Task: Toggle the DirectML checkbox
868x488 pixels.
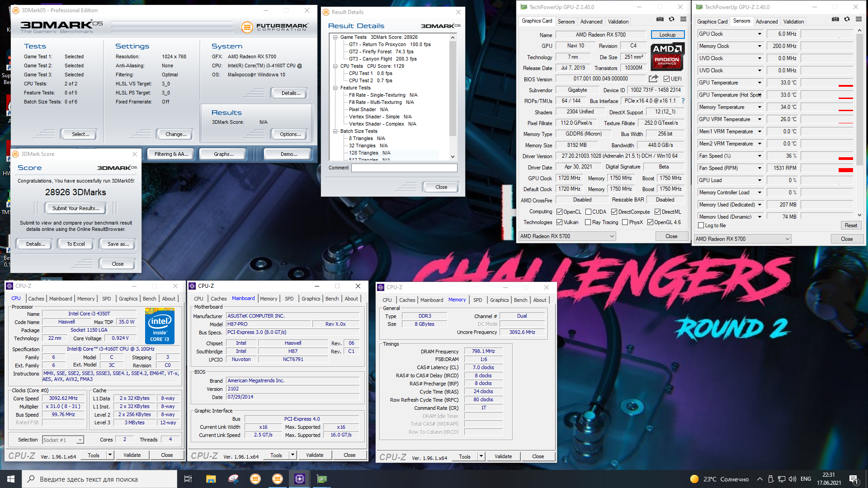Action: click(658, 212)
